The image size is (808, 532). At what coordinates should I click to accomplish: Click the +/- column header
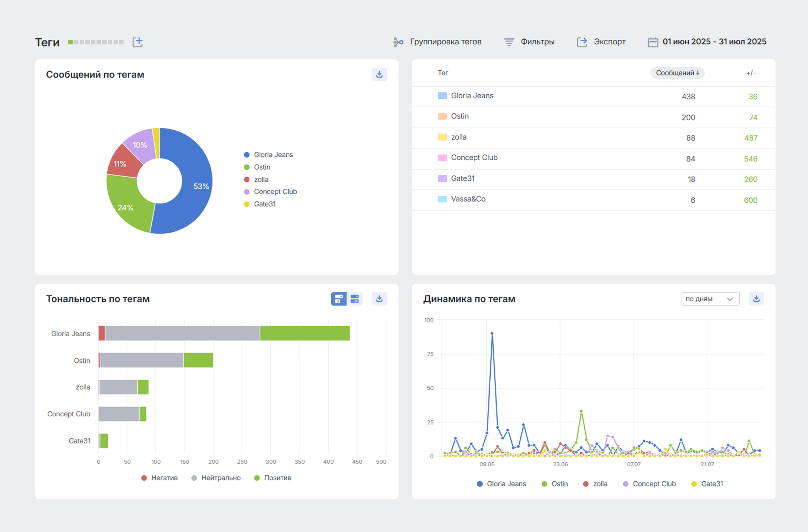[751, 73]
